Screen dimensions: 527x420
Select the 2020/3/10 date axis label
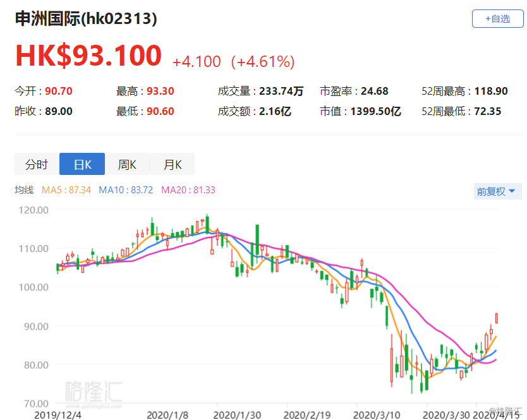(377, 416)
